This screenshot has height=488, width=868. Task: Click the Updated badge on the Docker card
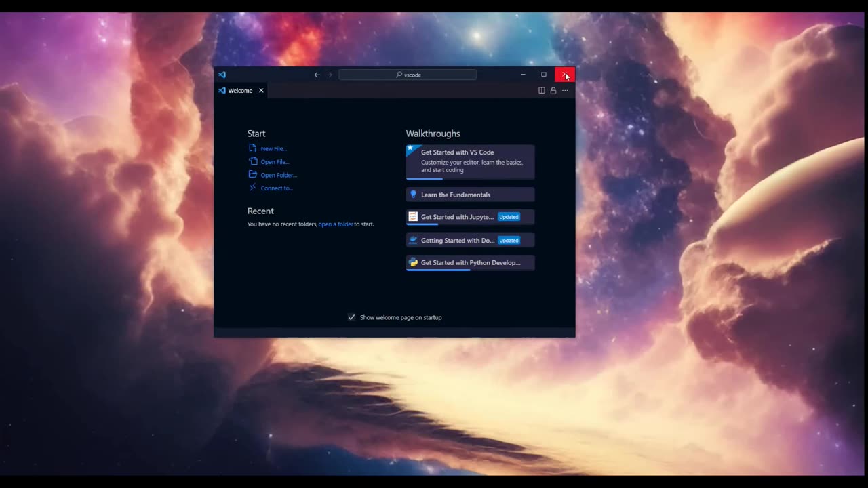coord(509,240)
